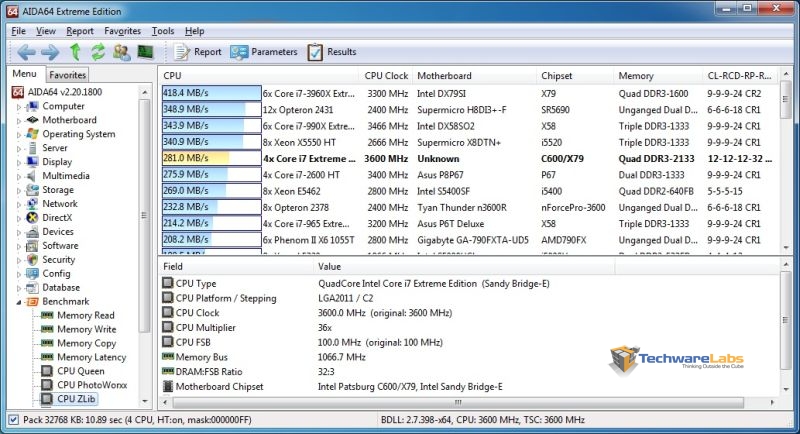Screen dimensions: 800x434
Task: Click down arrow of tree scrollbar
Action: tap(145, 401)
